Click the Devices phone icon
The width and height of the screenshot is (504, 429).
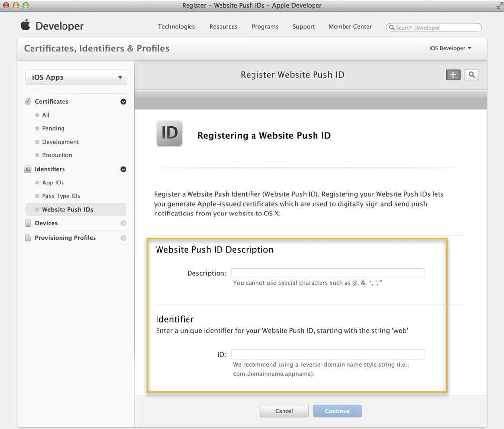point(28,223)
